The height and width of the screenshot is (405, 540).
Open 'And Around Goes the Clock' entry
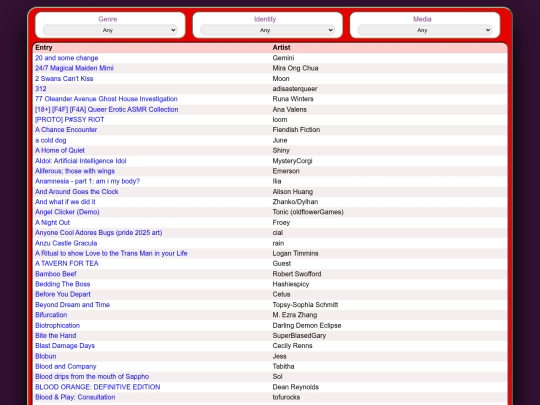[x=76, y=191]
